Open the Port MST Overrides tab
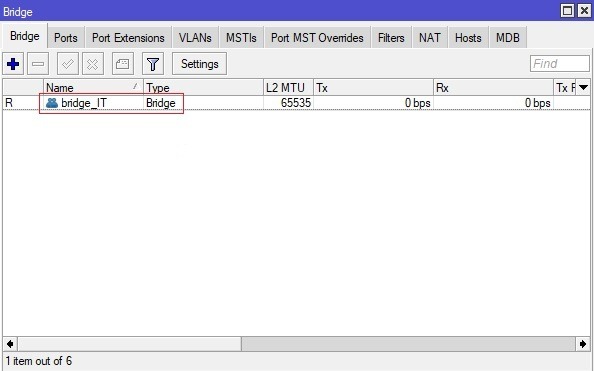The width and height of the screenshot is (594, 371). [317, 38]
